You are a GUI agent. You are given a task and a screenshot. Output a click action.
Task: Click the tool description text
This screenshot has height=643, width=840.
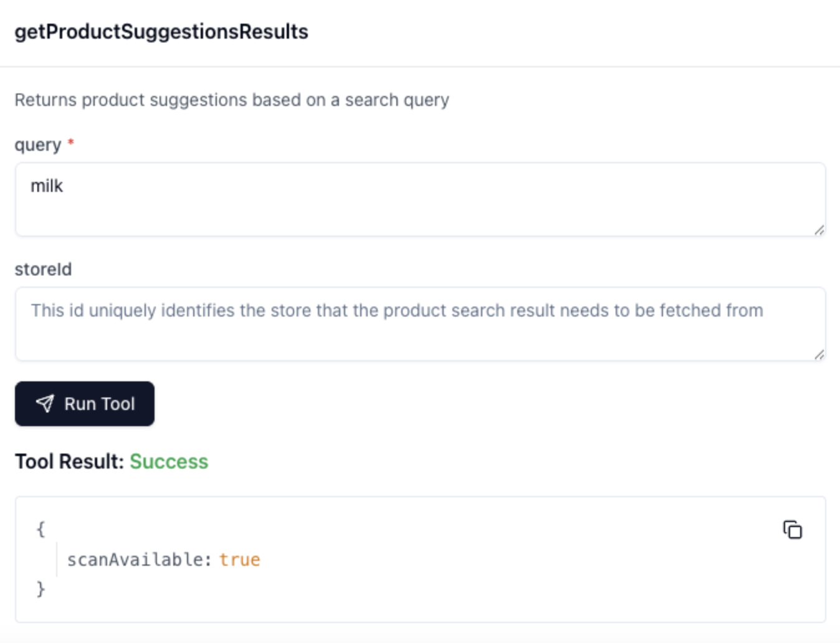pos(232,100)
